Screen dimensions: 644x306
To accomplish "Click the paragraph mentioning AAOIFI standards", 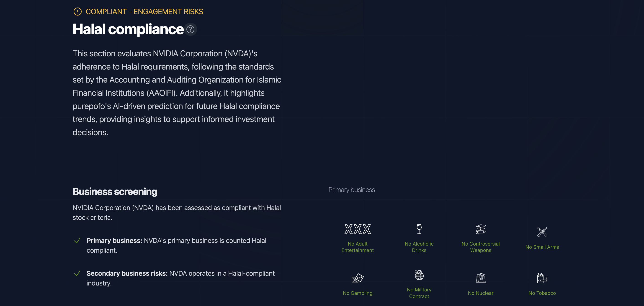I will (177, 93).
